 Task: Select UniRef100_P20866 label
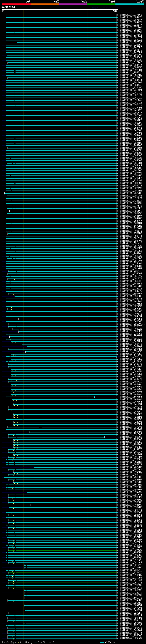(x=131, y=512)
